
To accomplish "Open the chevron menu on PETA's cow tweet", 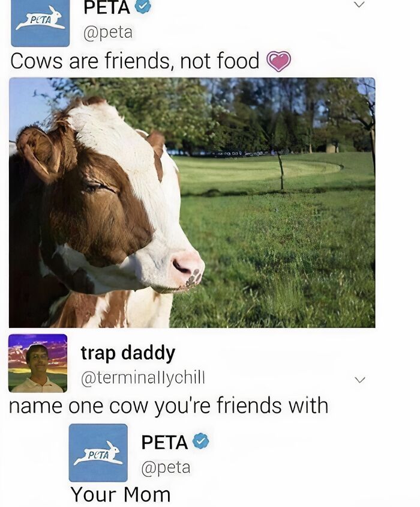I will tap(359, 5).
